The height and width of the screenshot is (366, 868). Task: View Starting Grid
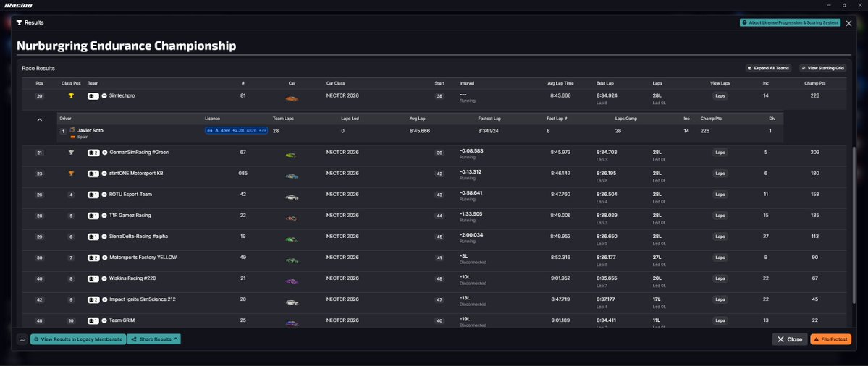pyautogui.click(x=822, y=68)
